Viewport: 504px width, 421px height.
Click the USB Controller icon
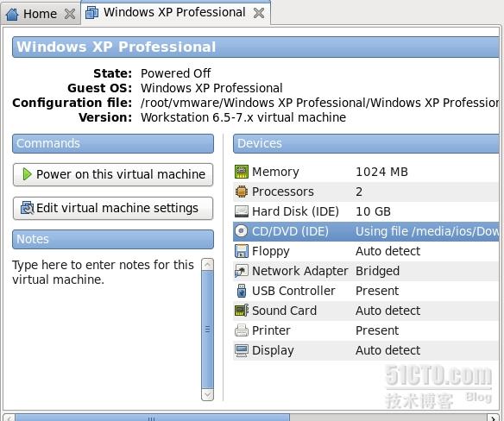click(242, 291)
